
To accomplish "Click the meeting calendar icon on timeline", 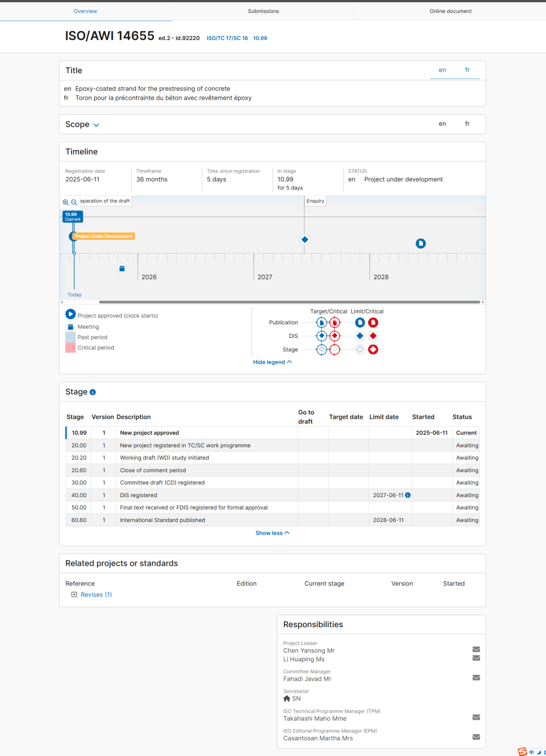I will [122, 268].
